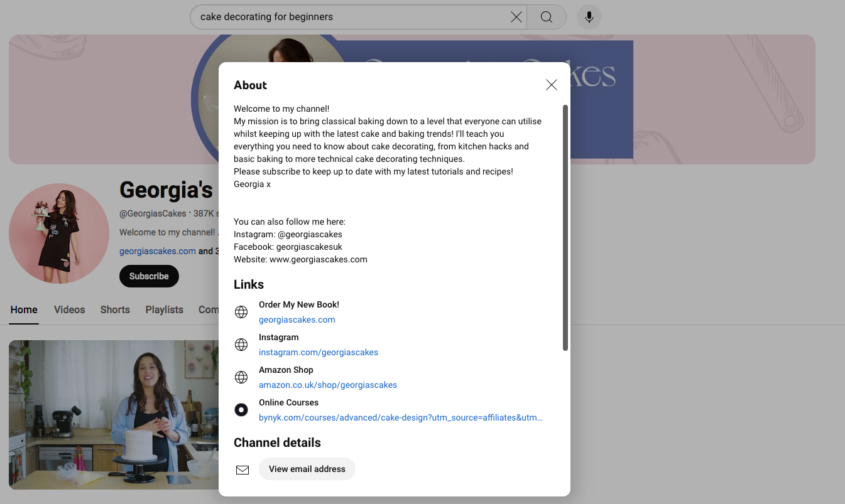Open the bynyk.com online courses link
The image size is (845, 504).
click(401, 417)
